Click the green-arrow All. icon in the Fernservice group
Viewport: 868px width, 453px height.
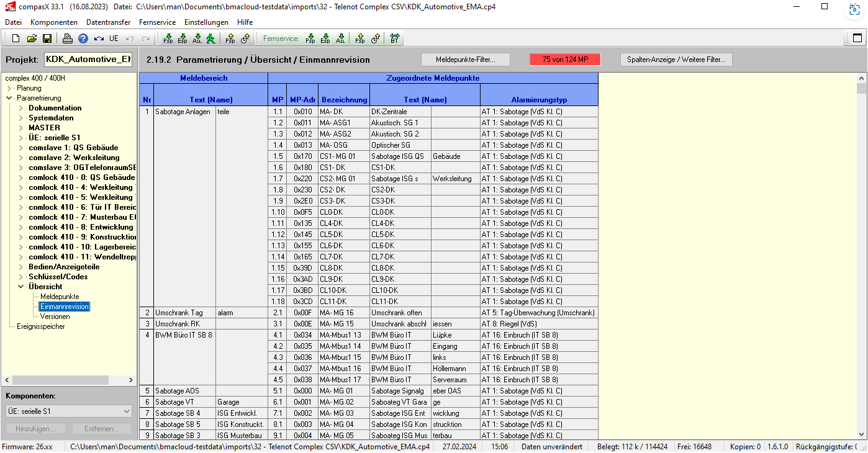pos(340,38)
